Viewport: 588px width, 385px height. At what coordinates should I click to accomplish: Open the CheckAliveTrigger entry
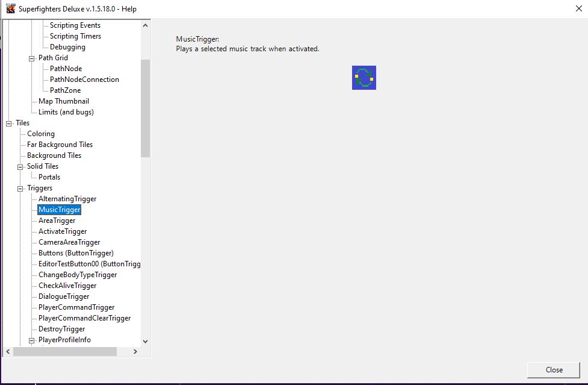click(67, 286)
